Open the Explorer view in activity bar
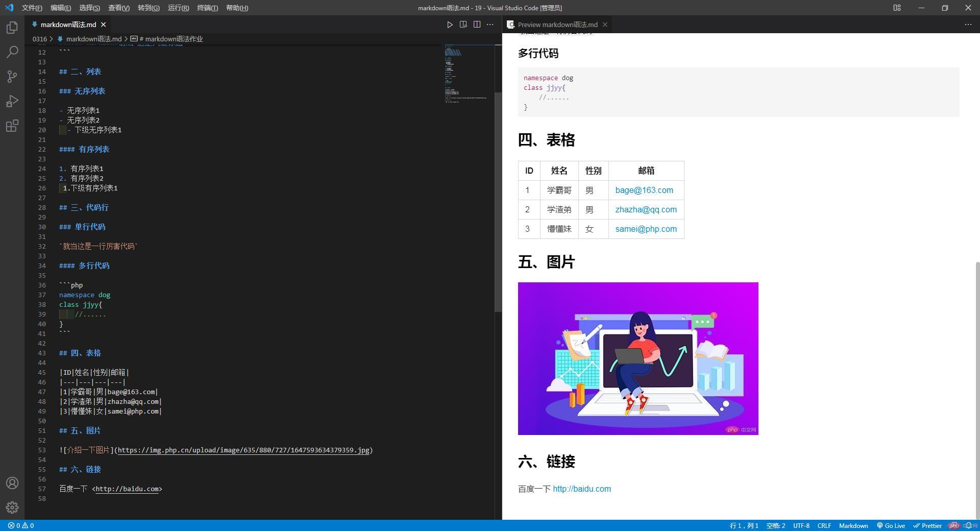This screenshot has width=980, height=531. pyautogui.click(x=12, y=28)
